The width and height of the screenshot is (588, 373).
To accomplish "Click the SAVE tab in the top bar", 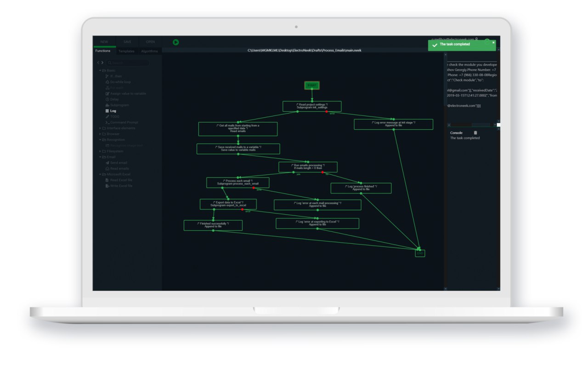I will (127, 42).
